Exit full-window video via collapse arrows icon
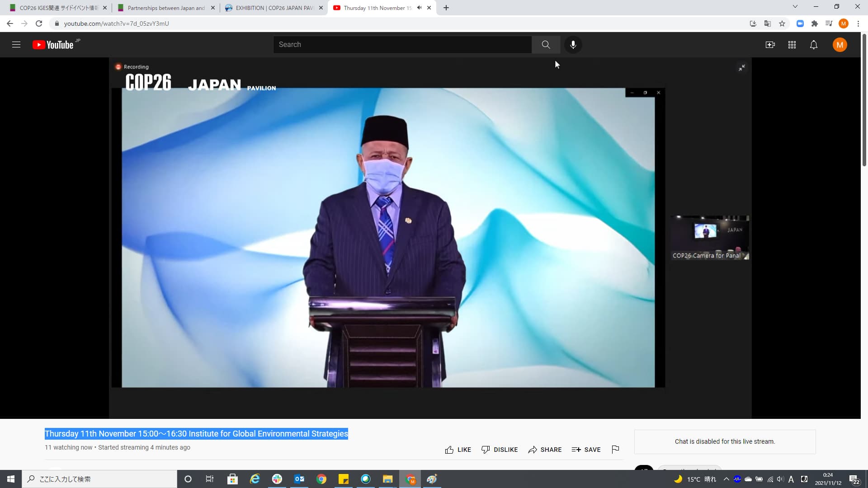Viewport: 868px width, 488px height. pyautogui.click(x=742, y=68)
